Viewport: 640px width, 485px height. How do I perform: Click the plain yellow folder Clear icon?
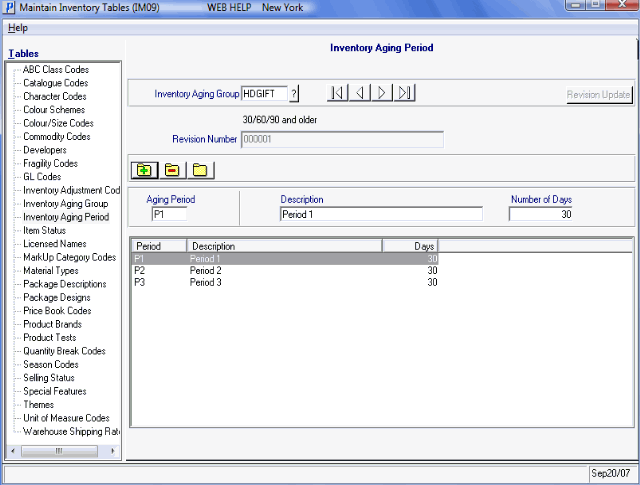pos(200,170)
